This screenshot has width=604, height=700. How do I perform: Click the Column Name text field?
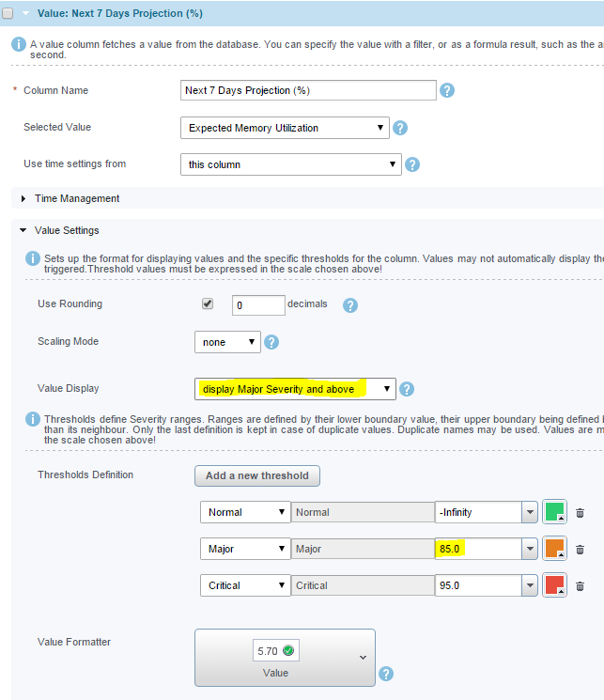pyautogui.click(x=307, y=90)
